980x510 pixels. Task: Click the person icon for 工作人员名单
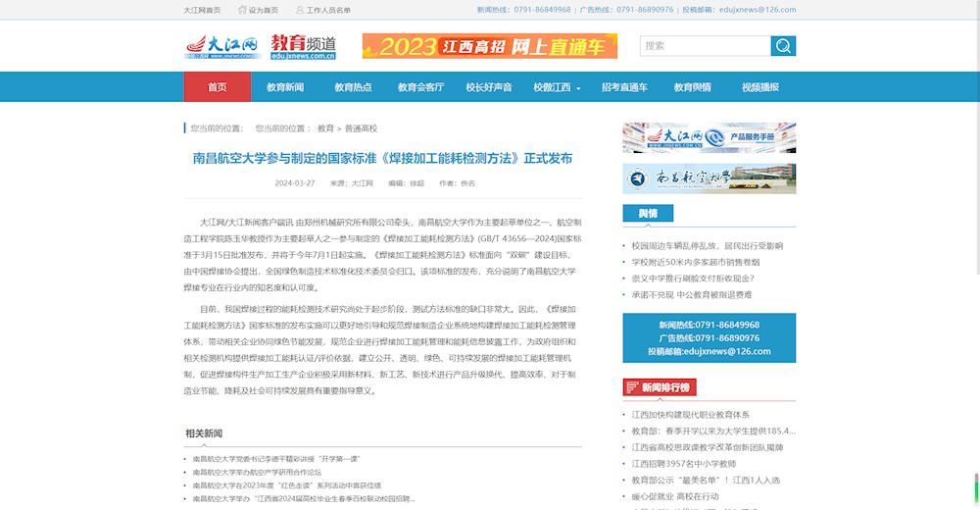[299, 10]
